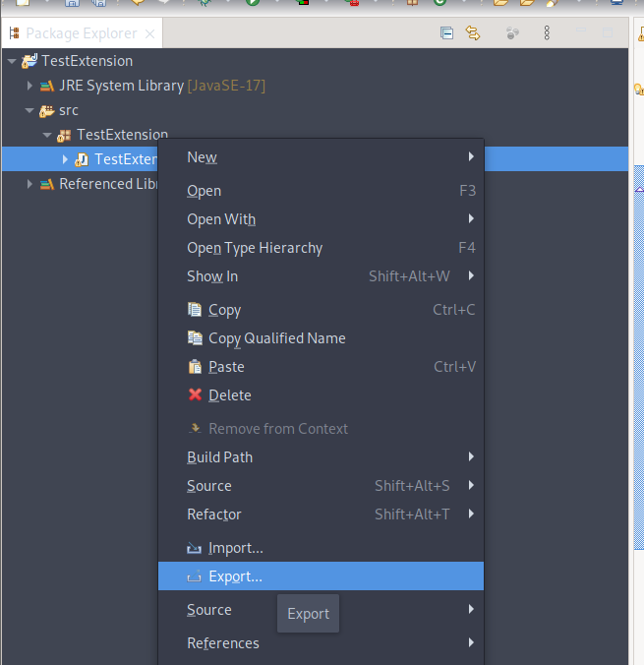The height and width of the screenshot is (665, 644).
Task: Click the Collapse All icon in Package Explorer
Action: pyautogui.click(x=446, y=33)
